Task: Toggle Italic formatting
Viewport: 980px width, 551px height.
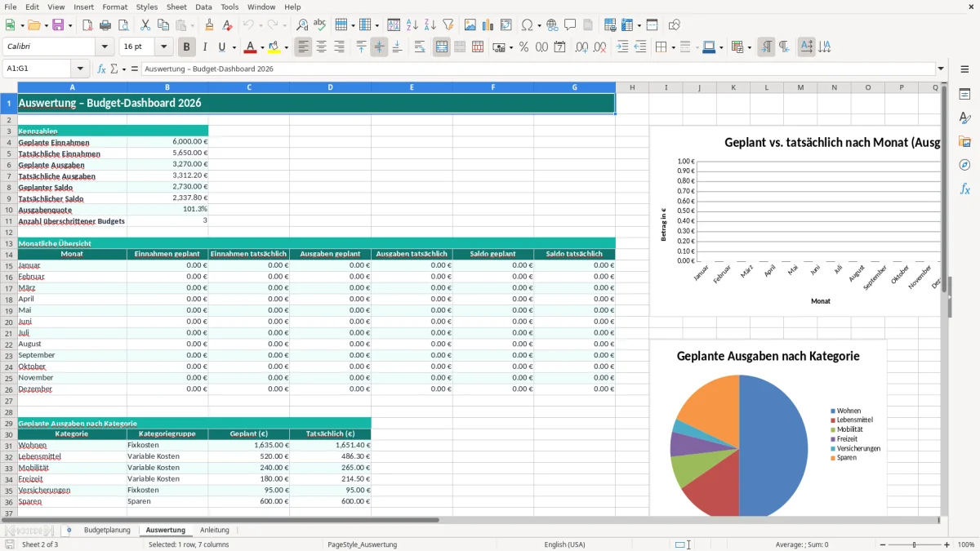Action: coord(205,47)
